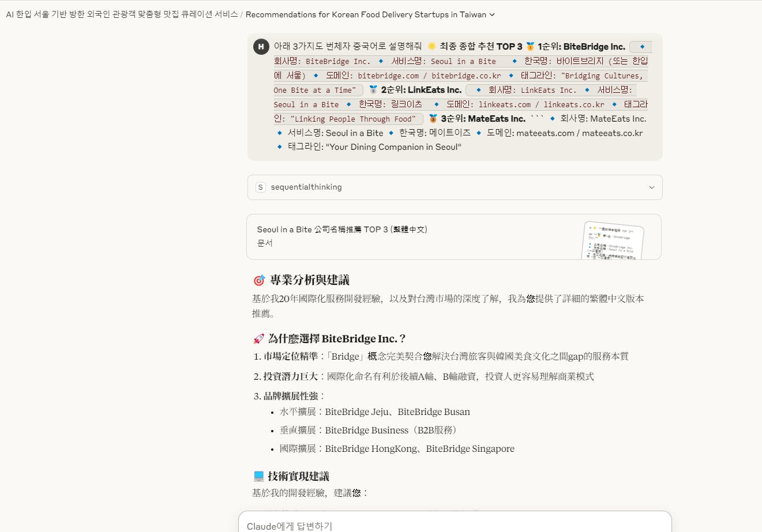Expand the sequentialthinking tool block chevron
The width and height of the screenshot is (762, 532).
[x=652, y=187]
